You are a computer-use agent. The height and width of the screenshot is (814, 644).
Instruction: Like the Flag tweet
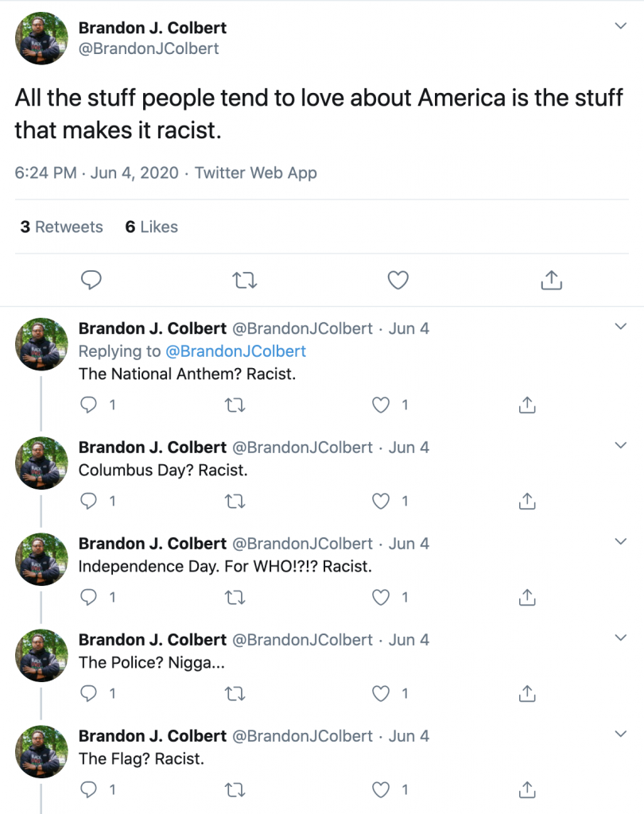(x=382, y=789)
